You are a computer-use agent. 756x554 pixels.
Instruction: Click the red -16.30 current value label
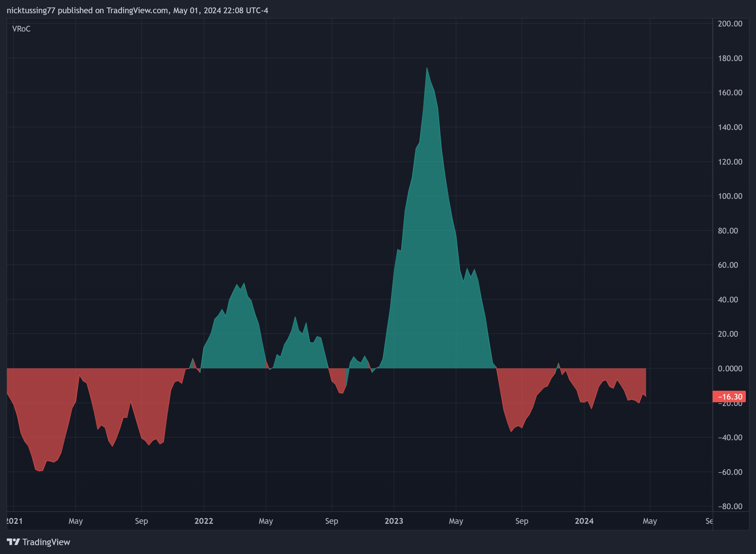729,396
